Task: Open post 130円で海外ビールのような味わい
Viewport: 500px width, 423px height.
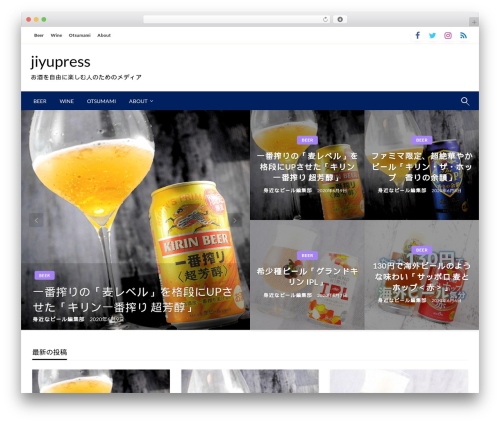Action: [x=422, y=276]
